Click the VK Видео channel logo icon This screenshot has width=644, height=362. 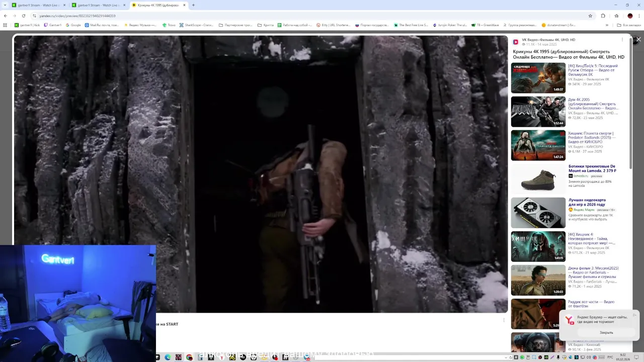(x=516, y=42)
